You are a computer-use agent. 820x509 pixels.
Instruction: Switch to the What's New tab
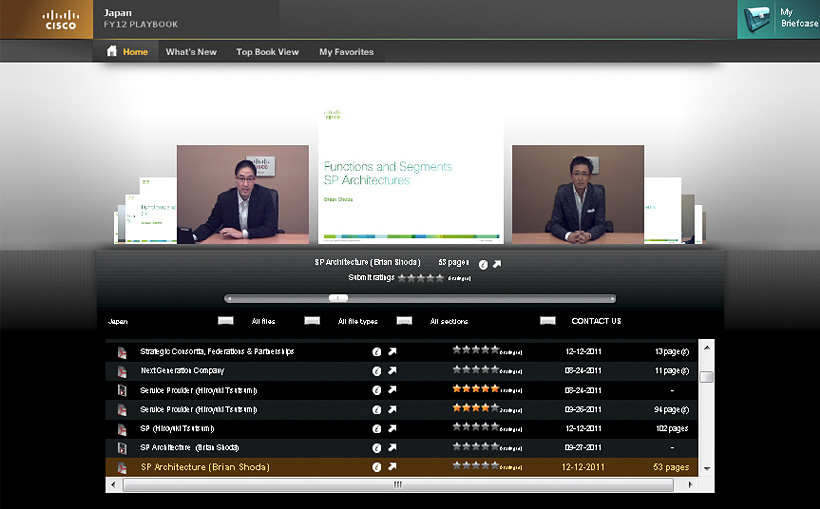[x=191, y=52]
